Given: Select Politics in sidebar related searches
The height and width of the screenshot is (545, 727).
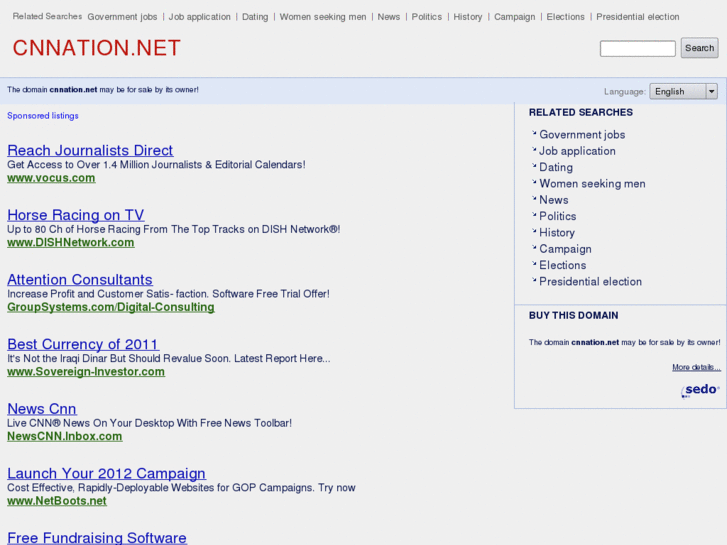Looking at the screenshot, I should [x=557, y=216].
